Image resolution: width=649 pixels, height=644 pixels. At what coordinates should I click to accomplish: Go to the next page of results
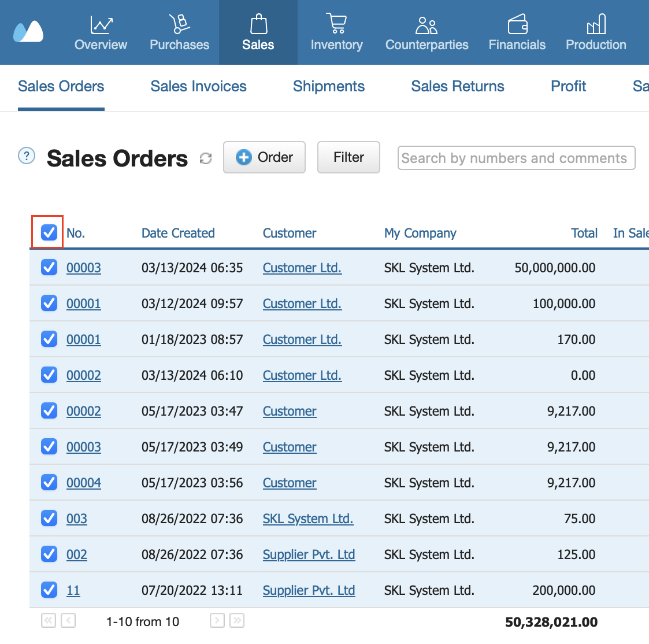point(217,620)
